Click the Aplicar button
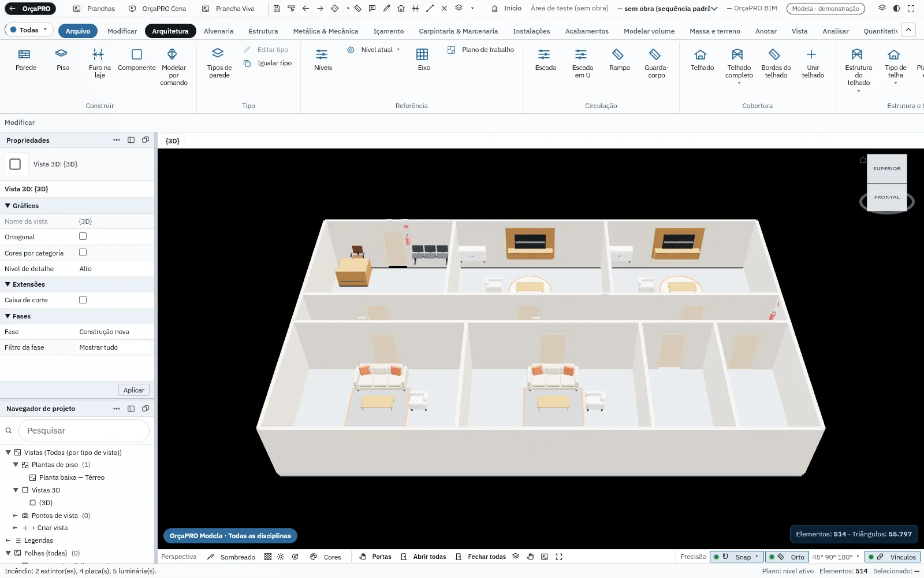 click(134, 390)
